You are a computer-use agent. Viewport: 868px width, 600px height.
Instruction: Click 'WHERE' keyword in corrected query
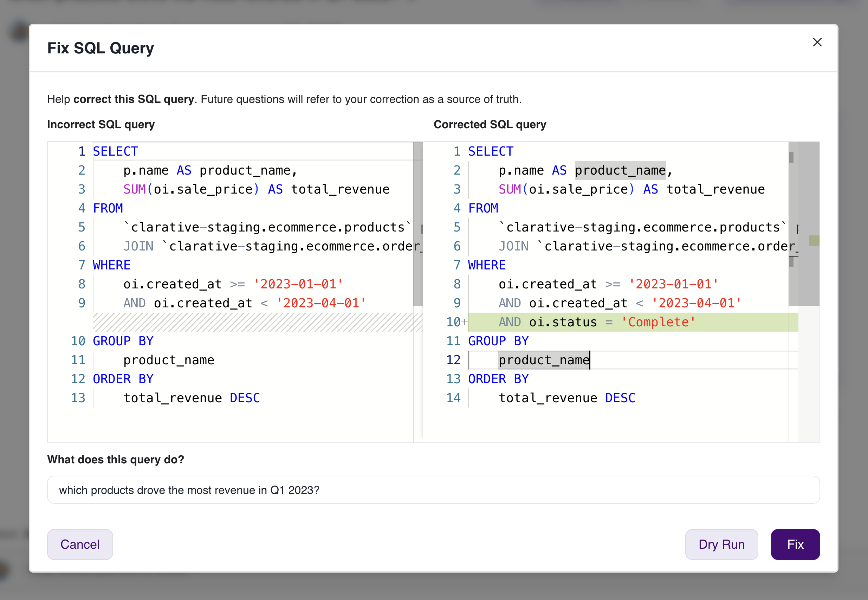coord(487,265)
